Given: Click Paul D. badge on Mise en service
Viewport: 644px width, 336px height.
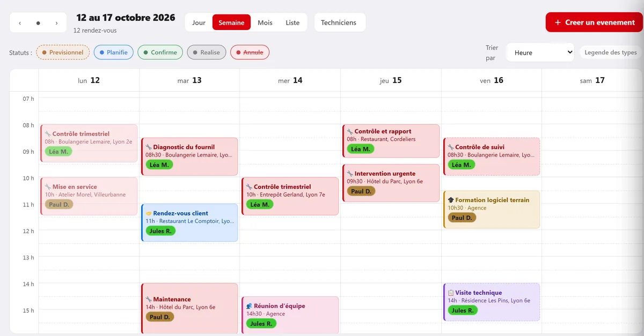Looking at the screenshot, I should [x=59, y=204].
